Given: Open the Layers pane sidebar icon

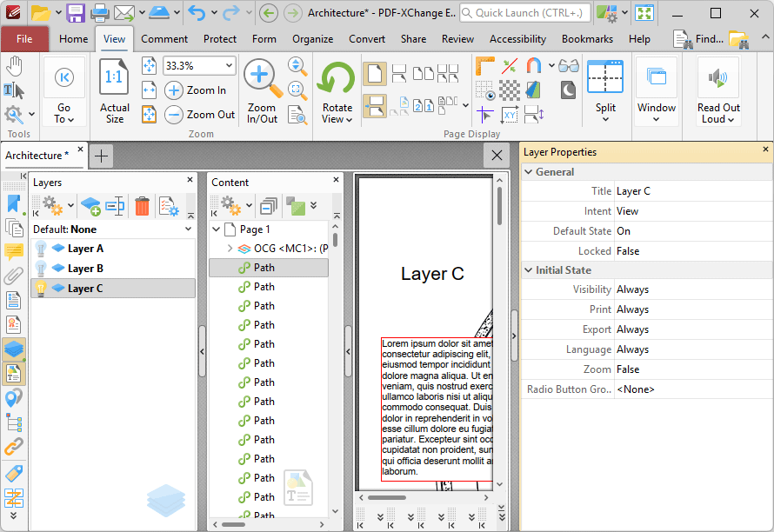Looking at the screenshot, I should [x=13, y=349].
